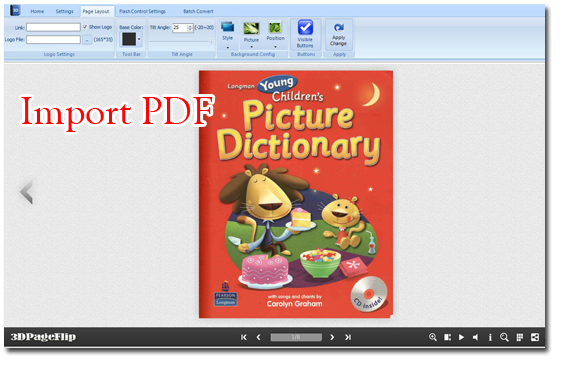Screen dimensions: 562x366
Task: Click the Visible Buttons checkmark icon
Action: 305,27
